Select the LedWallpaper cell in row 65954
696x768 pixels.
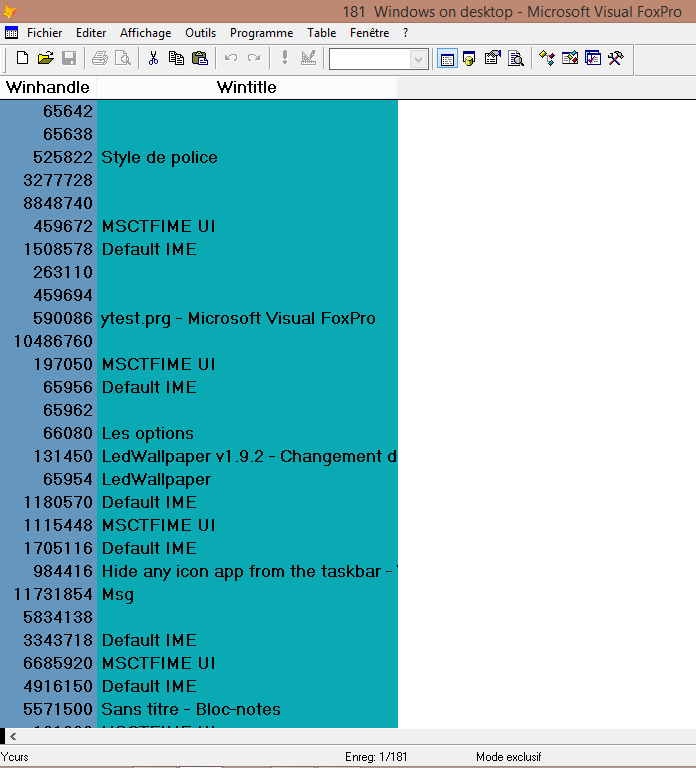pos(247,480)
